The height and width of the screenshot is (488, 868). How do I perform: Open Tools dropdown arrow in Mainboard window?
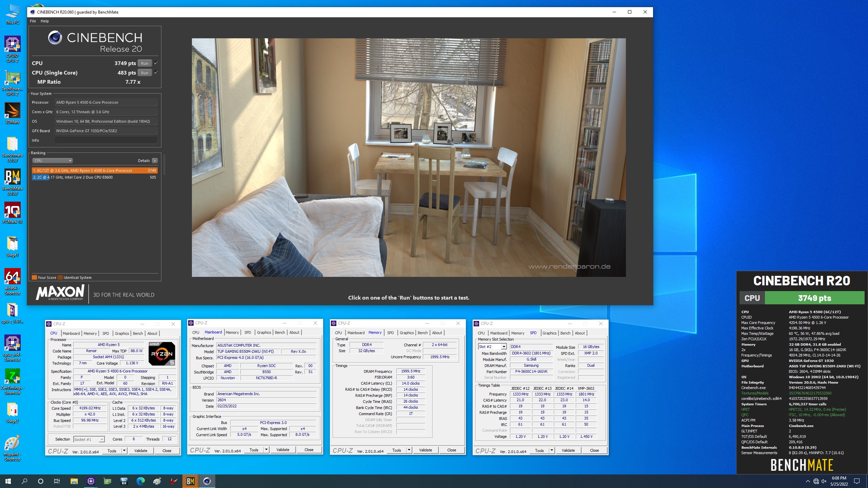266,450
